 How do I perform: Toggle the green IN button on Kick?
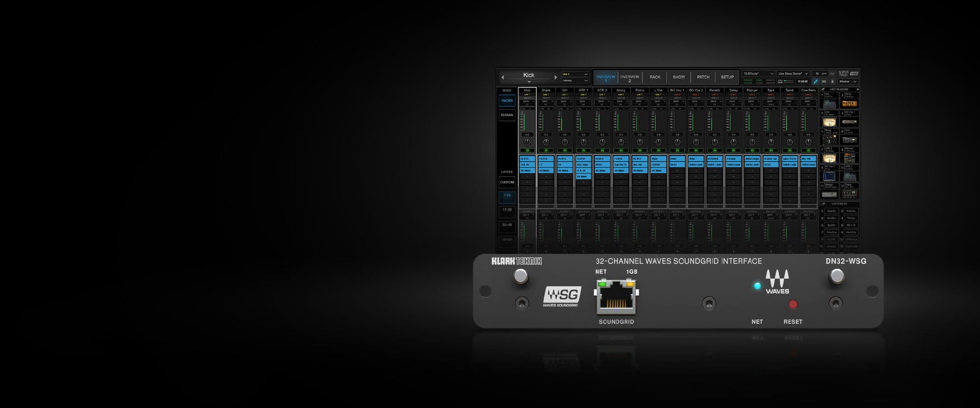(x=527, y=151)
